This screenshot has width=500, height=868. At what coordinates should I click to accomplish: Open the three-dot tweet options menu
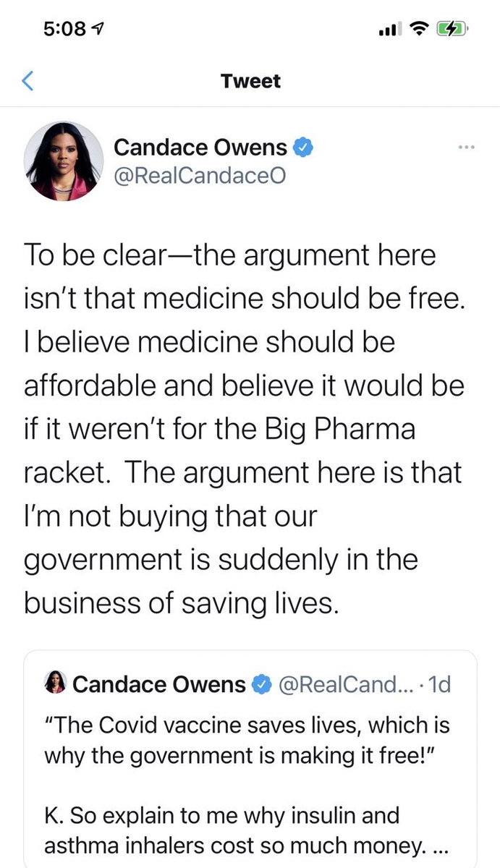[467, 148]
